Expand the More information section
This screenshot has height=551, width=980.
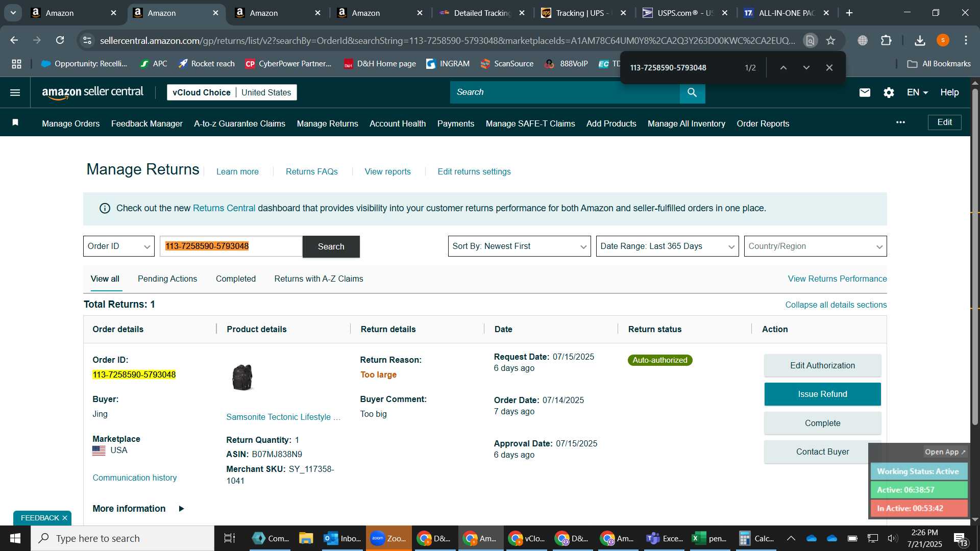(x=138, y=509)
